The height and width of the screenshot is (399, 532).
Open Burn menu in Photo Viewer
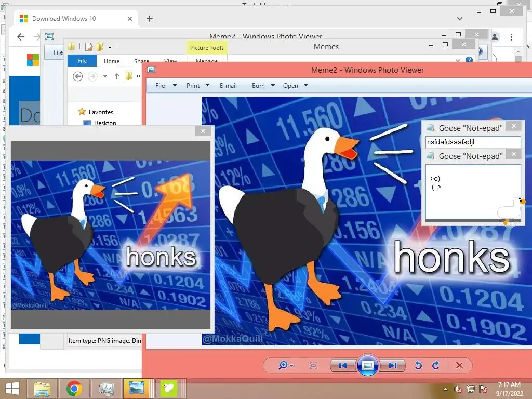coord(258,86)
